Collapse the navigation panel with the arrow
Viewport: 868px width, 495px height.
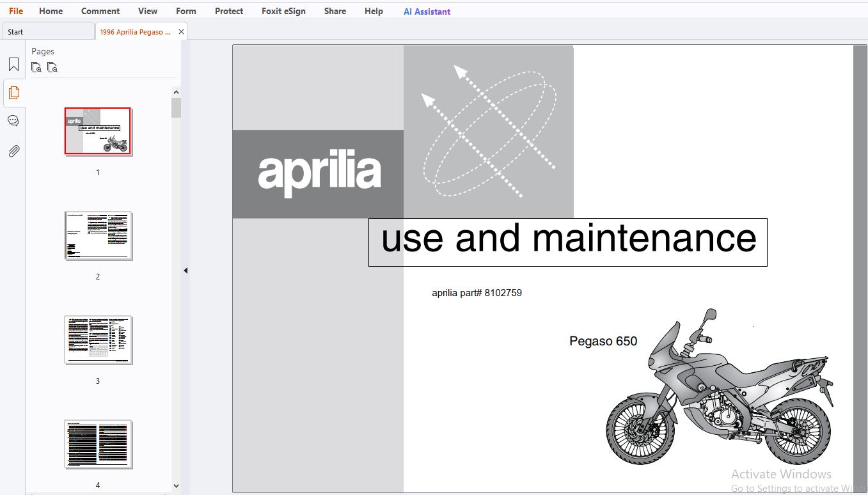(185, 271)
